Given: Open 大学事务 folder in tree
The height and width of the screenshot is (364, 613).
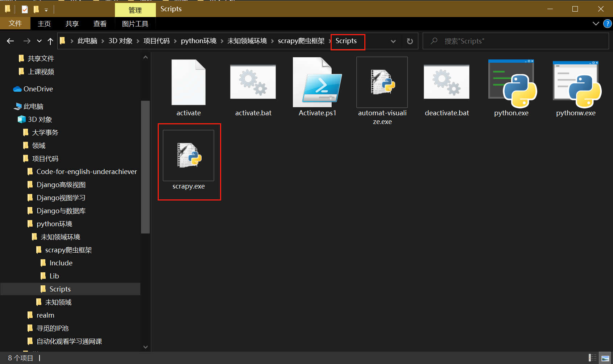Looking at the screenshot, I should [x=45, y=132].
